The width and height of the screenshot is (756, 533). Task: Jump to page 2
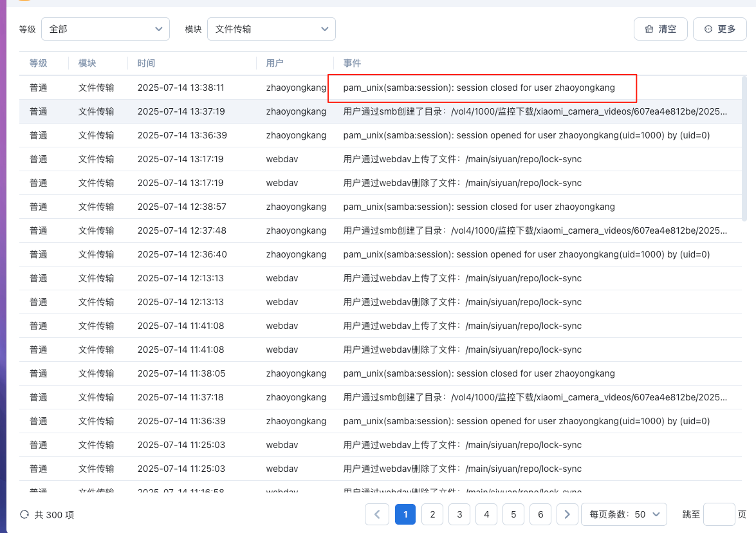[432, 514]
